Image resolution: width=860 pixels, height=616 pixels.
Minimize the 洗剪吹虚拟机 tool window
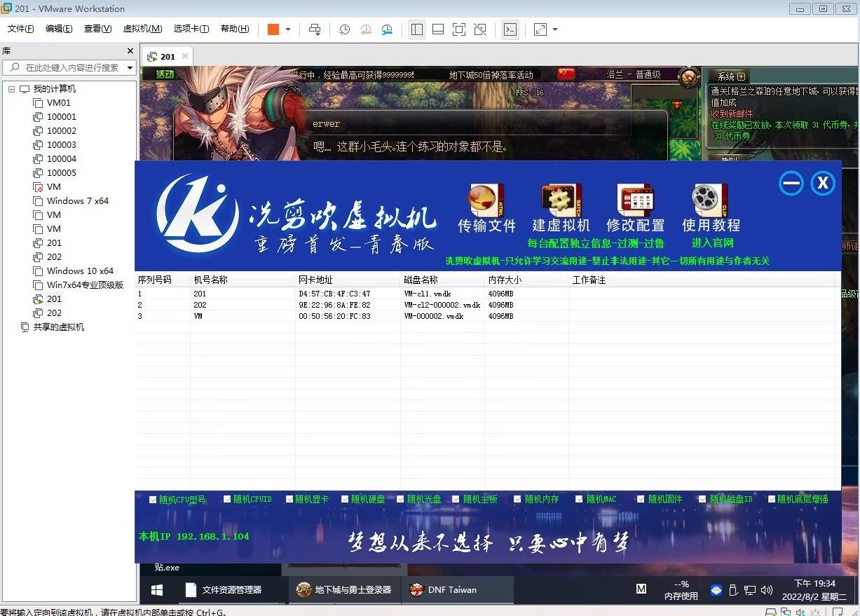pos(791,184)
